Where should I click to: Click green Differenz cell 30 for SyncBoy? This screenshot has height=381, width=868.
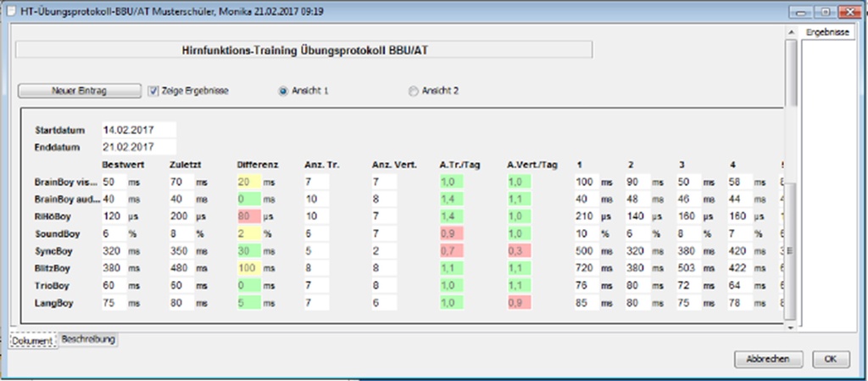(248, 251)
